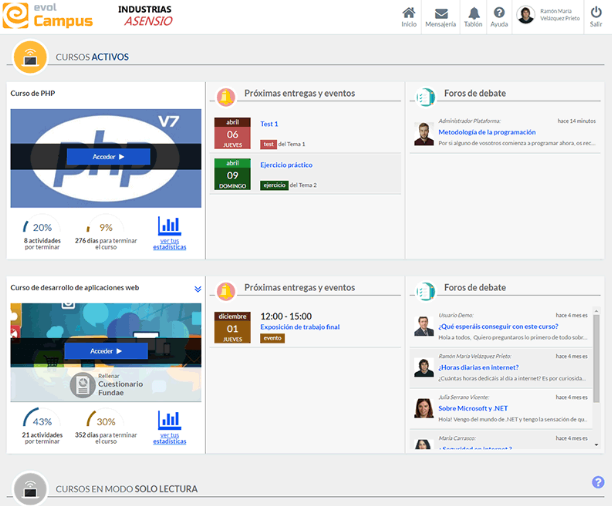The width and height of the screenshot is (612, 506).
Task: Open Ayuda help icon
Action: [x=499, y=14]
